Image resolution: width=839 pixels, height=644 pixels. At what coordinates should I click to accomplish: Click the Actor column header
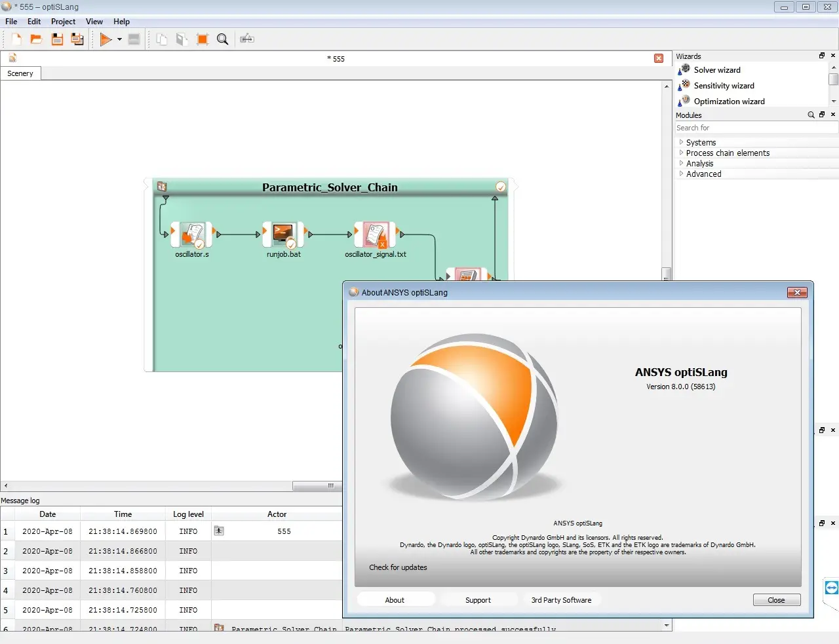coord(277,514)
